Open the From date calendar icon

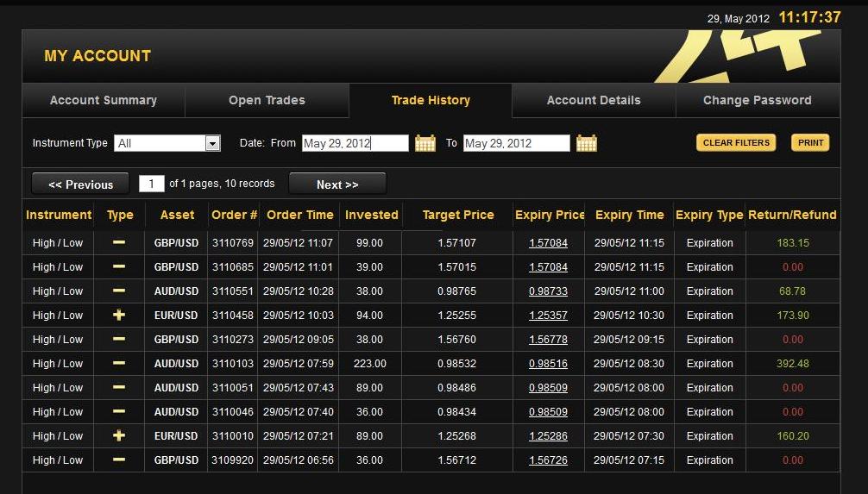coord(425,143)
